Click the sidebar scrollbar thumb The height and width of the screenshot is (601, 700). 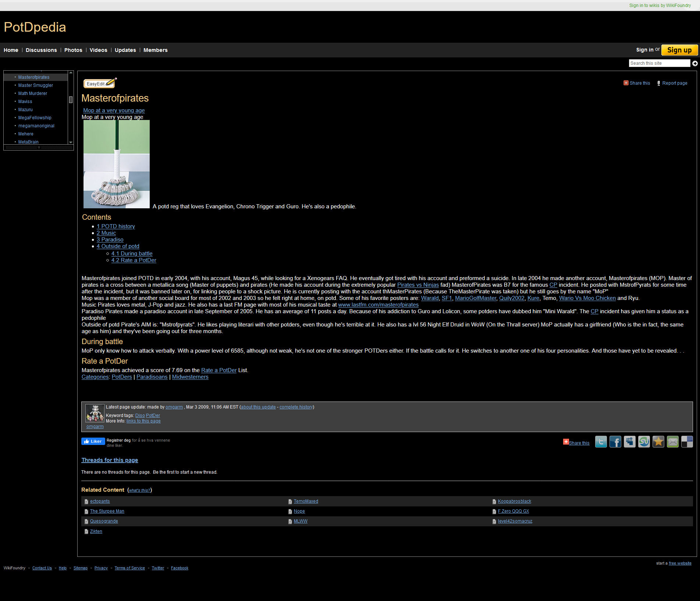click(x=71, y=99)
